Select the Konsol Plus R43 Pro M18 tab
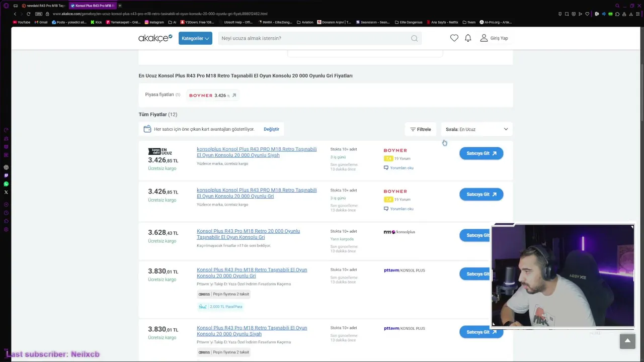The height and width of the screenshot is (362, 644). 92,6
